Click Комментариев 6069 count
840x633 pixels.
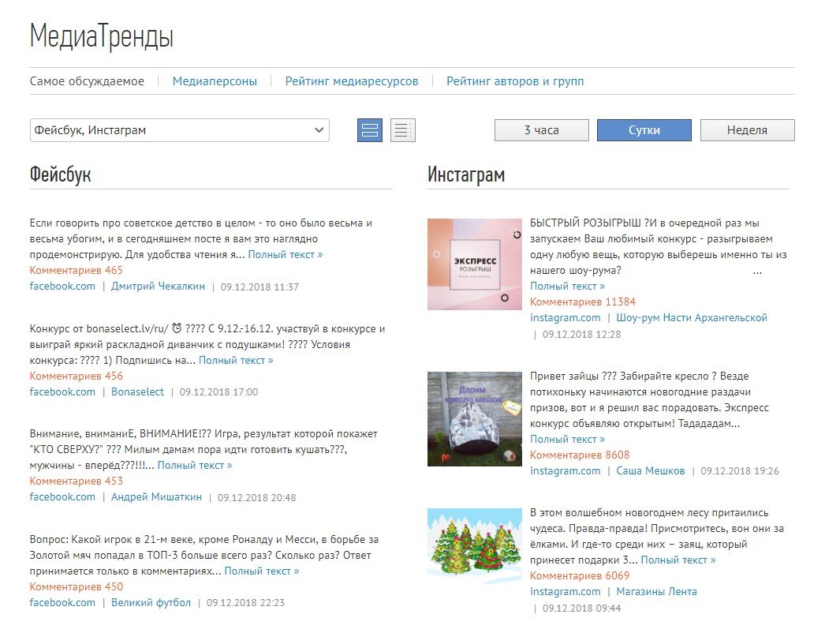580,576
